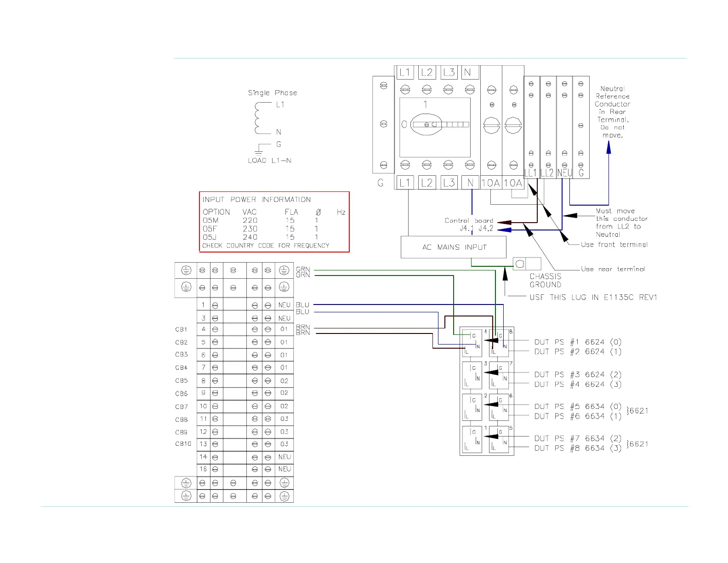
Task: Click the "Use front terminal" note
Action: [x=614, y=245]
